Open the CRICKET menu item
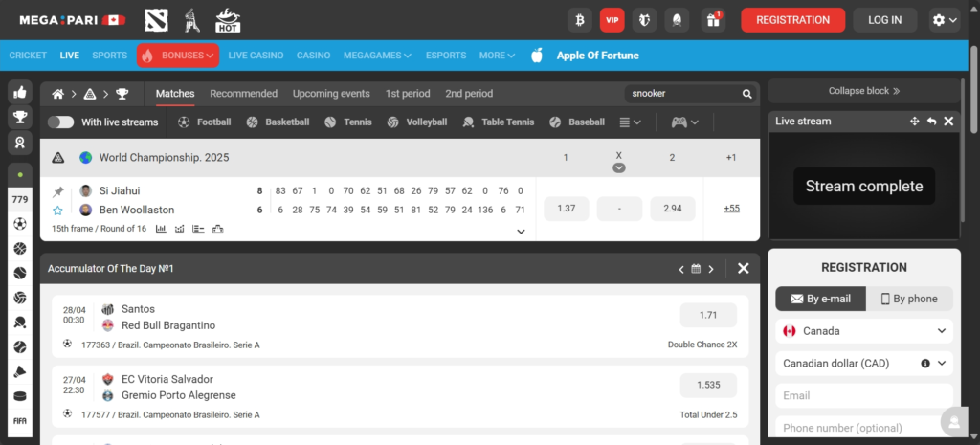 (28, 55)
